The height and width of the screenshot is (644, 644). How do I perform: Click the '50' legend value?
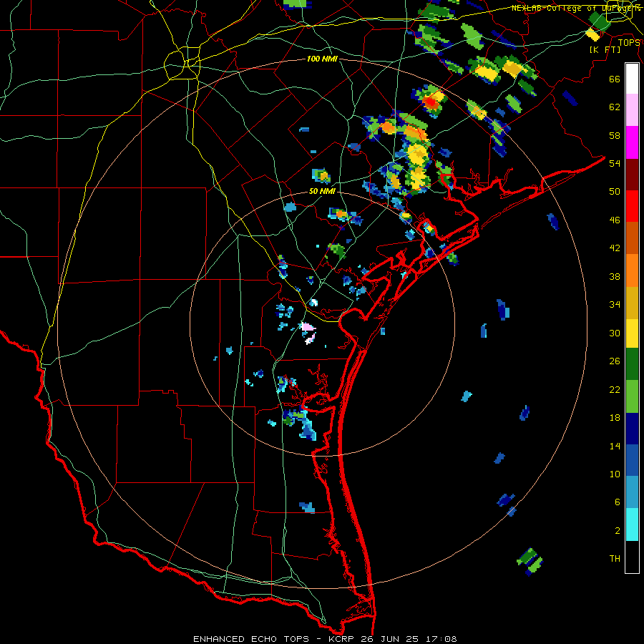[x=615, y=192]
